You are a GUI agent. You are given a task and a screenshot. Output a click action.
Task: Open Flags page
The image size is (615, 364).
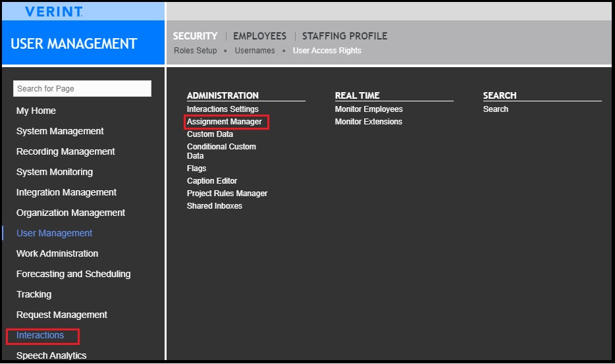(x=196, y=169)
